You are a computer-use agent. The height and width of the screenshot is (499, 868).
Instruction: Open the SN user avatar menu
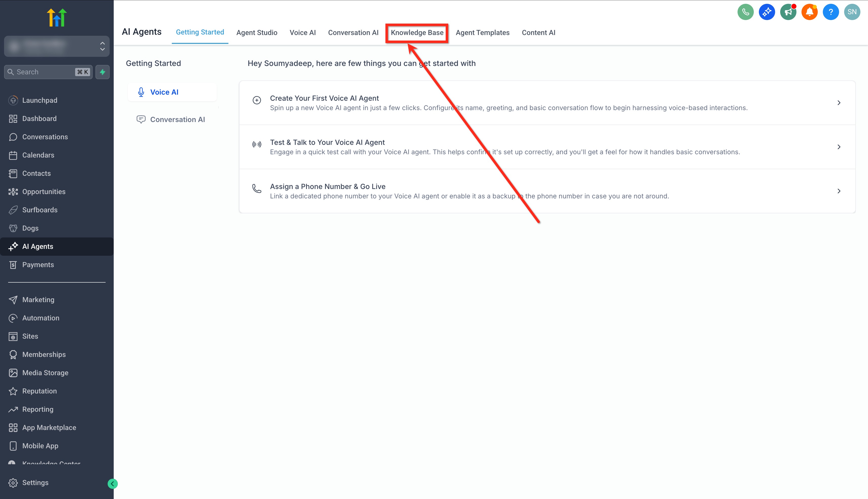click(x=852, y=12)
